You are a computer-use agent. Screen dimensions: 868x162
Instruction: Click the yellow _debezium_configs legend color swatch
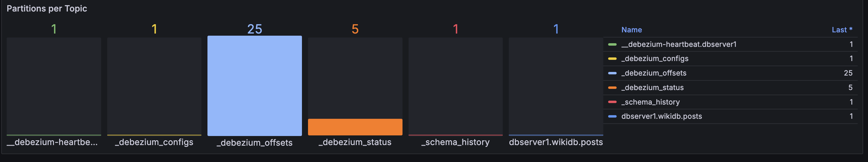[612, 59]
